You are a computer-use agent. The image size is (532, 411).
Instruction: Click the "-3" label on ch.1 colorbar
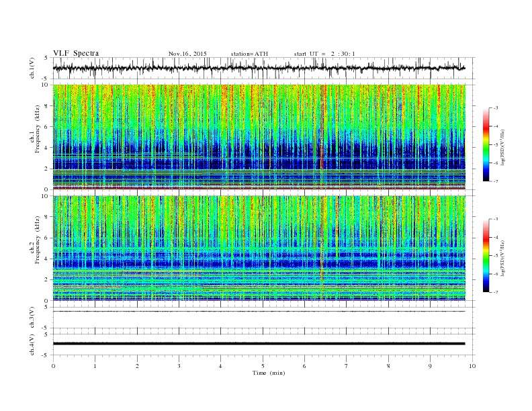click(496, 108)
